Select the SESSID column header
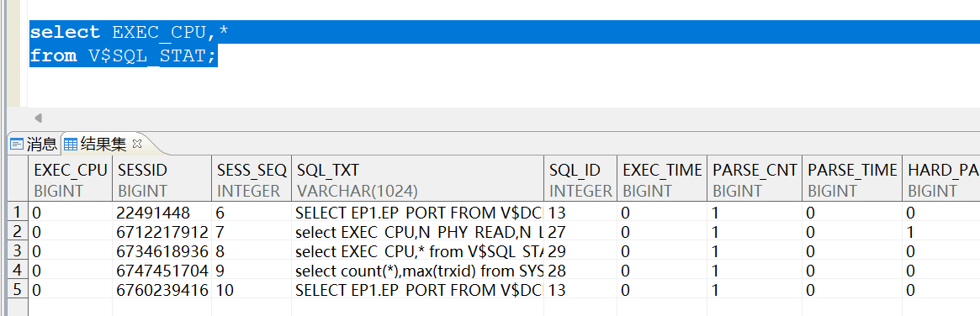 [162, 179]
